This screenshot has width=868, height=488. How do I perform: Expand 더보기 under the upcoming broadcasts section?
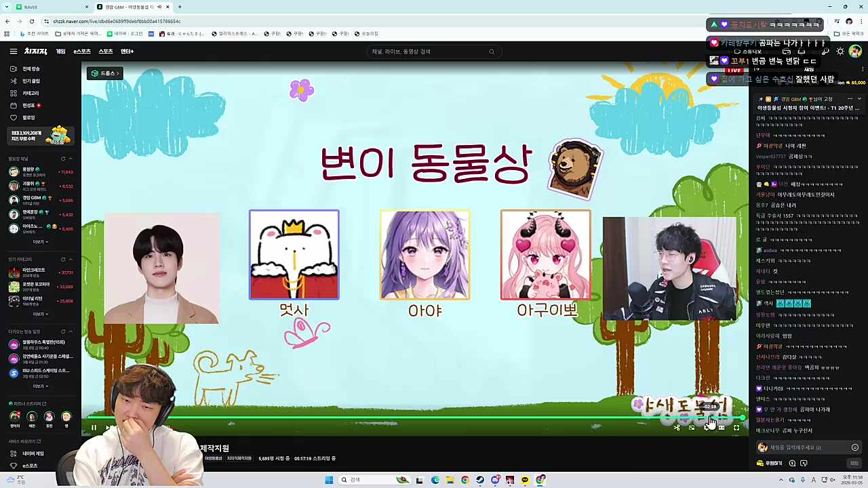(x=41, y=386)
